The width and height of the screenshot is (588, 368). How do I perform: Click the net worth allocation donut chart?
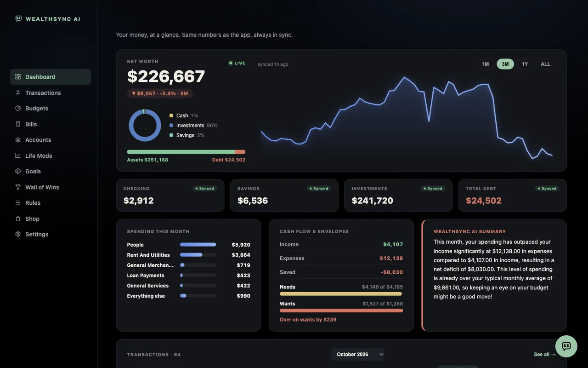[145, 125]
